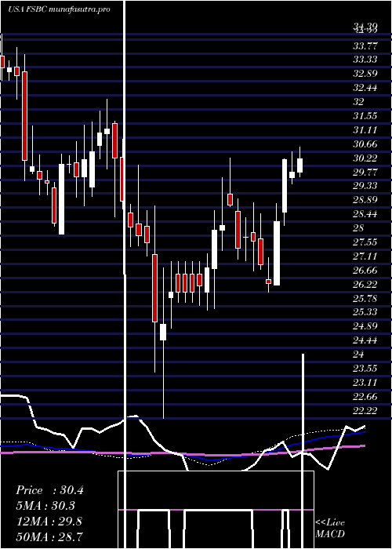Click the 28.89 axis value
This screenshot has height=549, width=392.
(365, 200)
